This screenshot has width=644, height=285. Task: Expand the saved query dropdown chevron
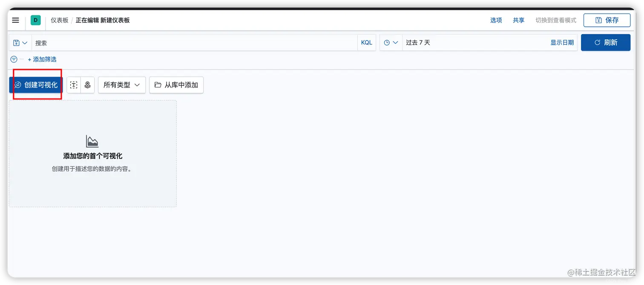pyautogui.click(x=25, y=42)
